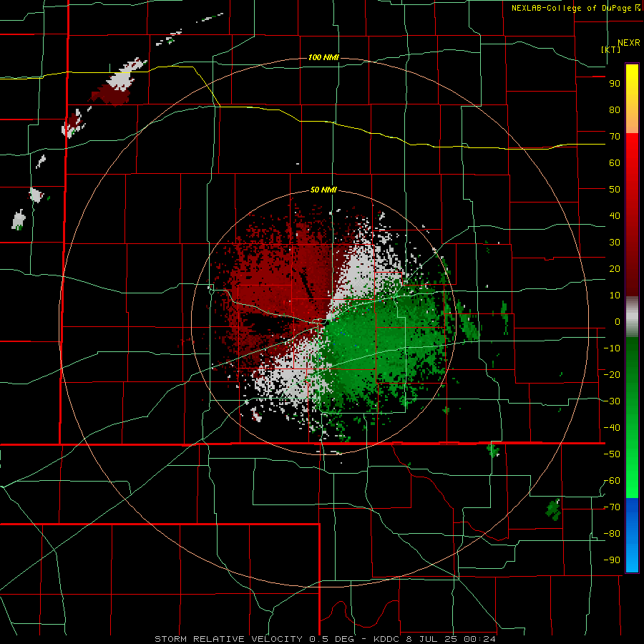Click the 80 value on the velocity scale
The height and width of the screenshot is (644, 644).
click(x=615, y=110)
